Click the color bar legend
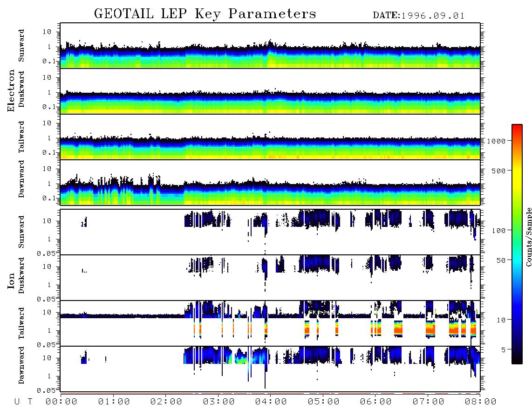This screenshot has height=410, width=532. tap(517, 244)
